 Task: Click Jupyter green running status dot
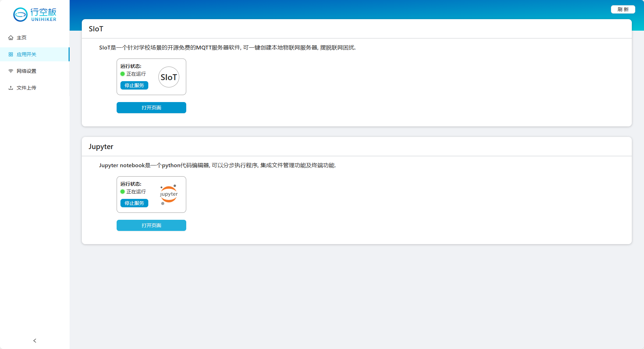tap(123, 192)
